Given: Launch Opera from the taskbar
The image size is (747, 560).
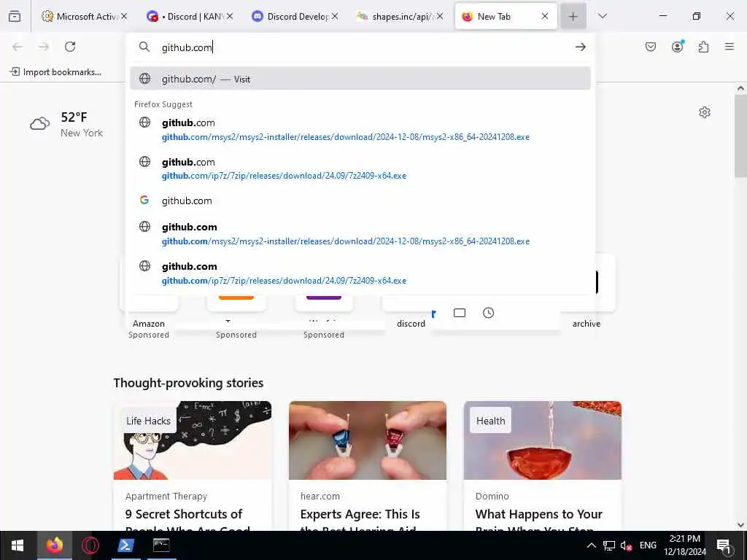Looking at the screenshot, I should [90, 545].
